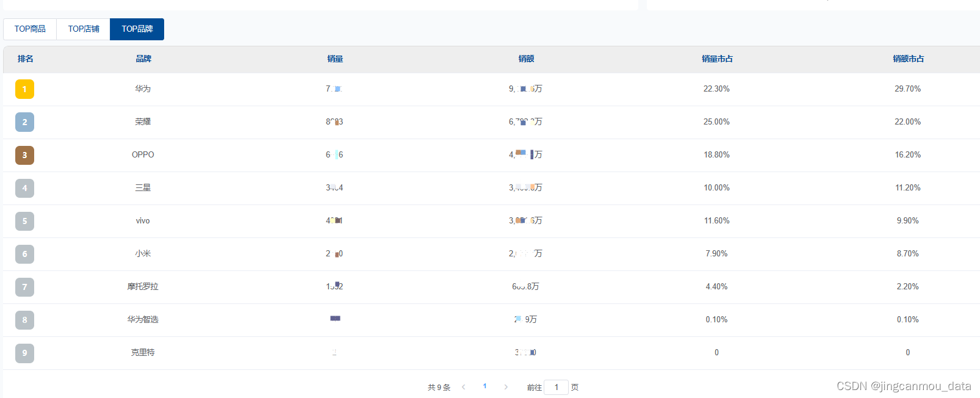Viewport: 980px width, 398px height.
Task: Click 11.60% volume share for vivo
Action: click(716, 221)
